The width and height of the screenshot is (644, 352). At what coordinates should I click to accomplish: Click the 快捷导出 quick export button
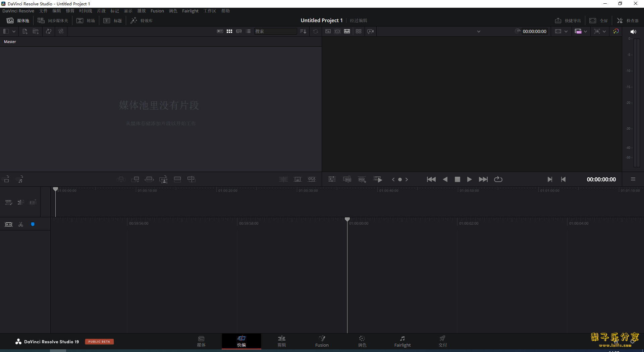click(x=568, y=20)
